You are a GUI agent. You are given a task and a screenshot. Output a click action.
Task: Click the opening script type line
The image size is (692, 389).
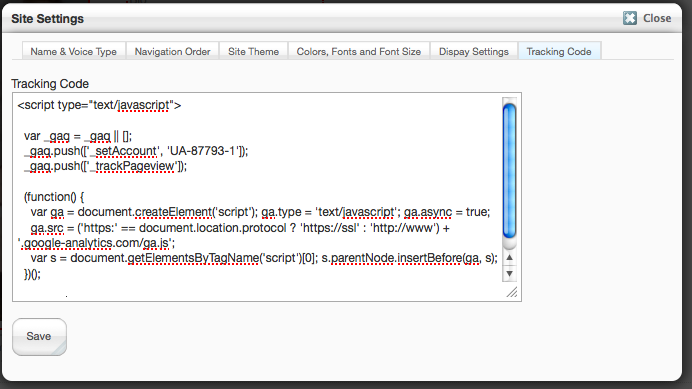point(99,105)
